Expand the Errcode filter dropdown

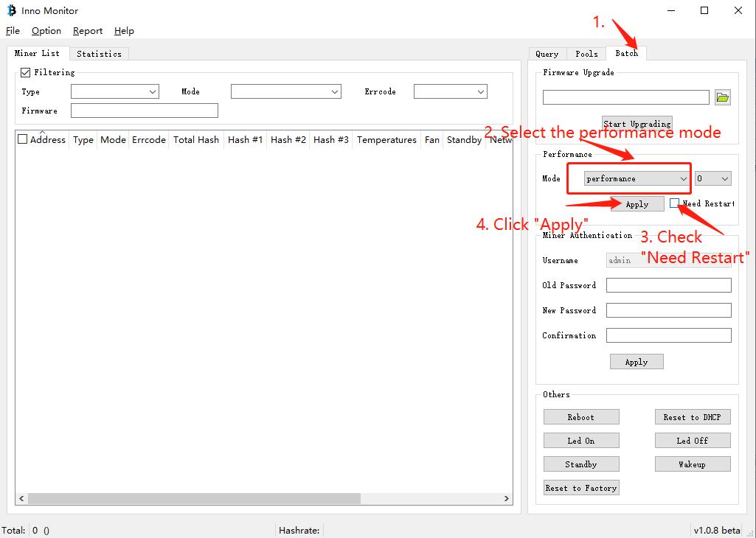450,91
